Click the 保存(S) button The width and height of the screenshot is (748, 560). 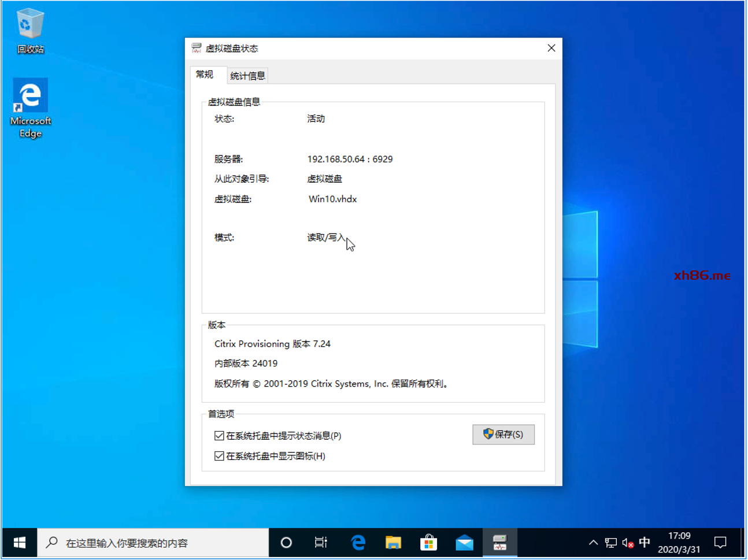(x=503, y=435)
